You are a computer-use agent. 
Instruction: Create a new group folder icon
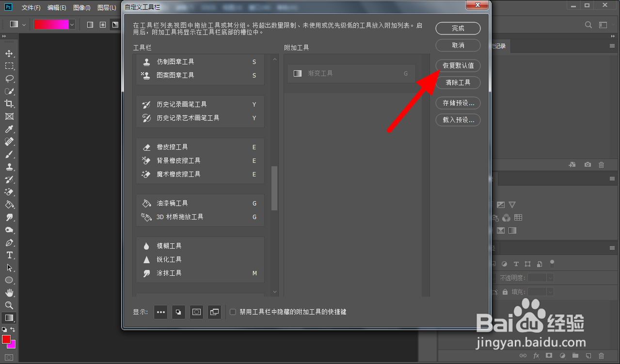(575, 355)
